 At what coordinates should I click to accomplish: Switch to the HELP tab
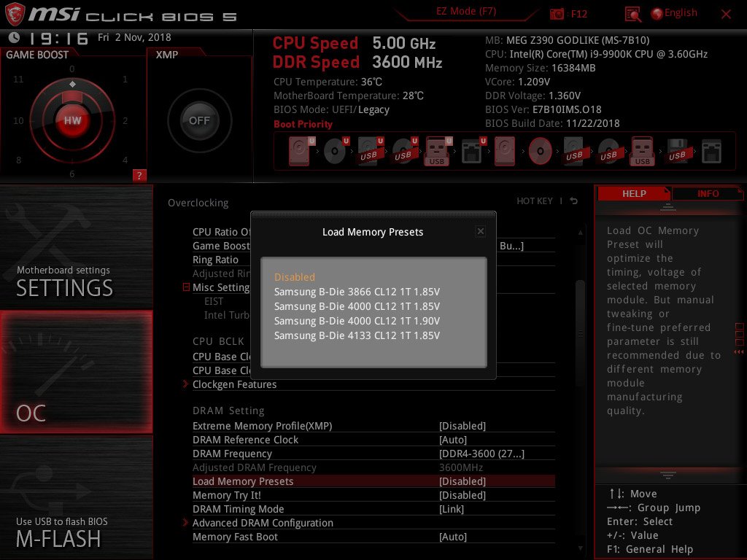[634, 193]
